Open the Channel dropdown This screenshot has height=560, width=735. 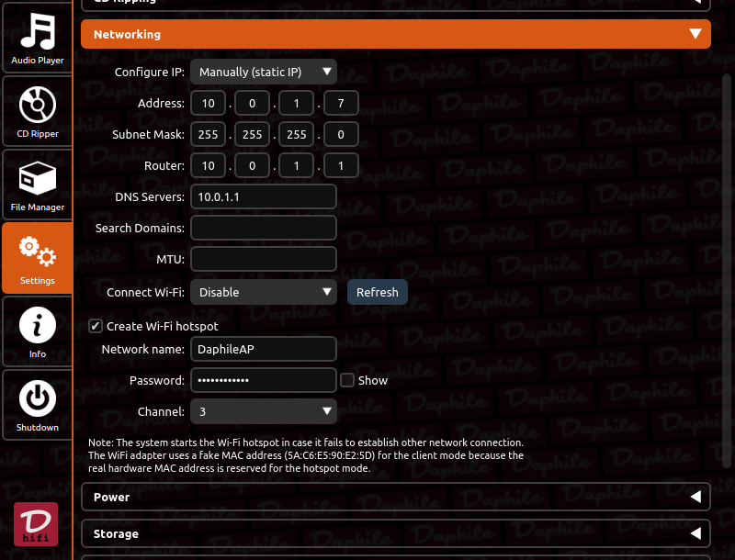[x=264, y=411]
